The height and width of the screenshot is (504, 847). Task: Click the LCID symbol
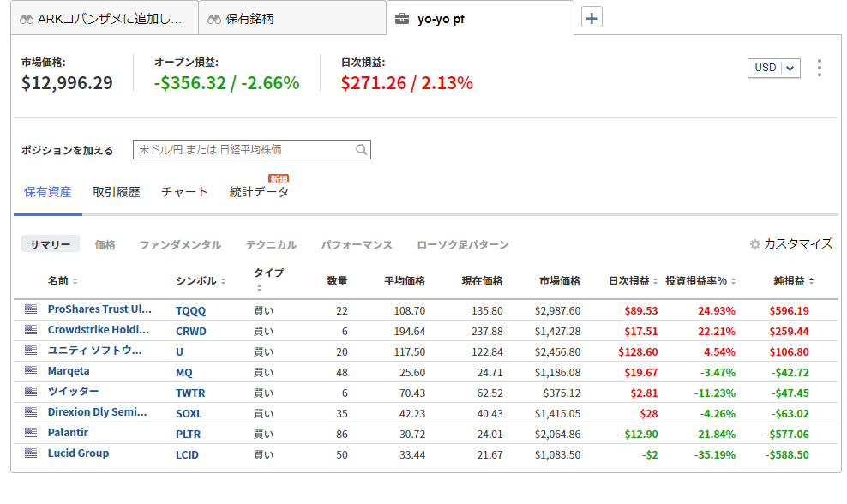(x=187, y=454)
